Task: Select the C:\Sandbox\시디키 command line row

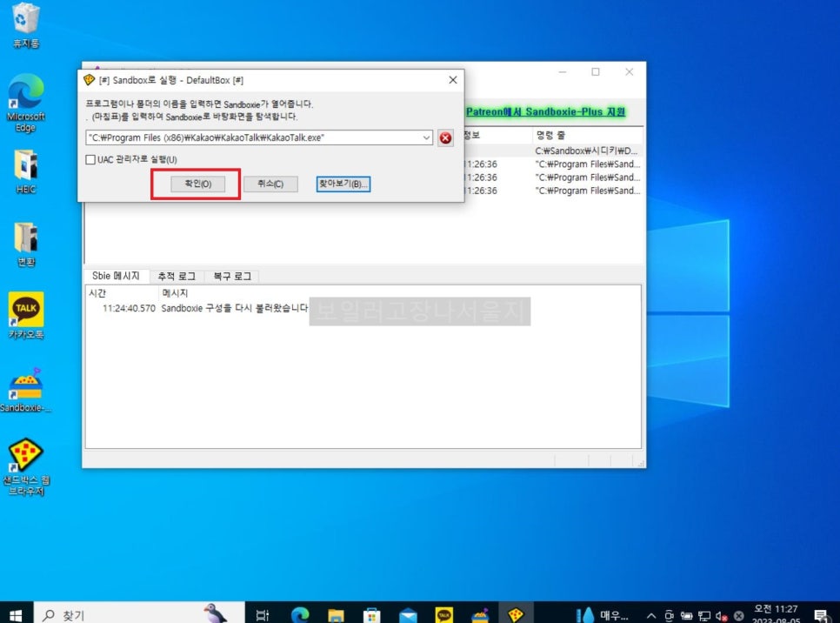Action: [x=586, y=151]
